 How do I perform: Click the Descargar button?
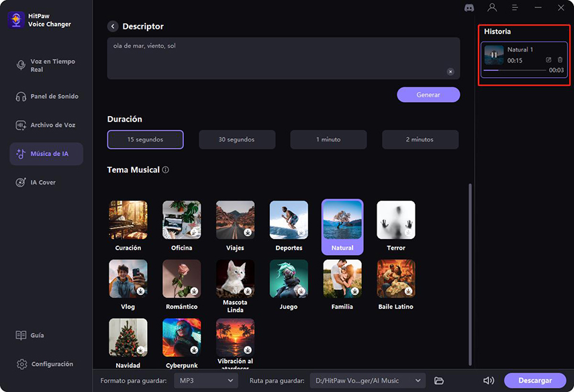[535, 381]
